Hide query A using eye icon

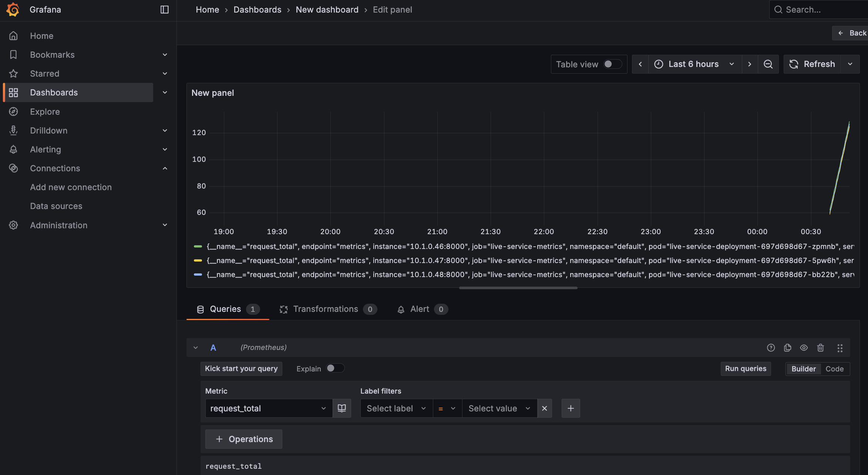point(804,348)
